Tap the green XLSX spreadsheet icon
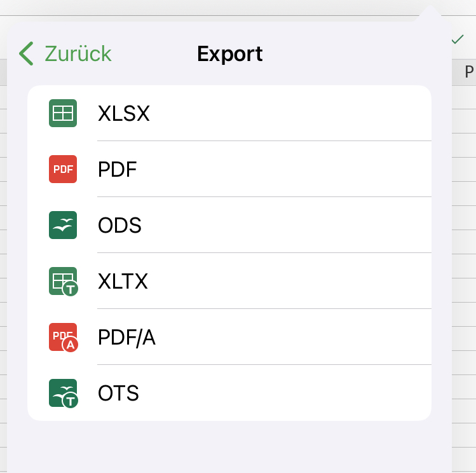 [63, 113]
